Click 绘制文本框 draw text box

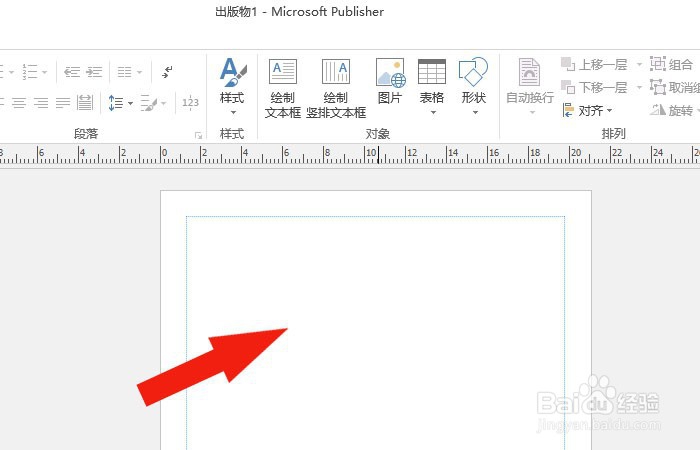coord(283,88)
